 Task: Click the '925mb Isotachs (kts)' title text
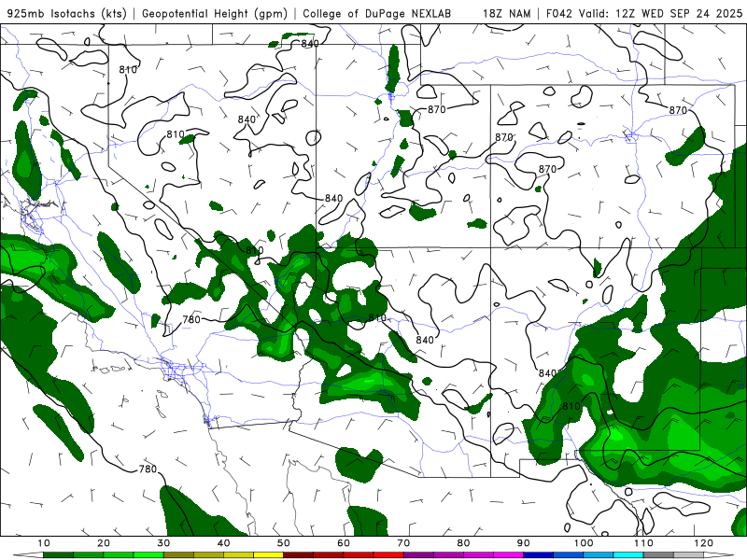[66, 13]
